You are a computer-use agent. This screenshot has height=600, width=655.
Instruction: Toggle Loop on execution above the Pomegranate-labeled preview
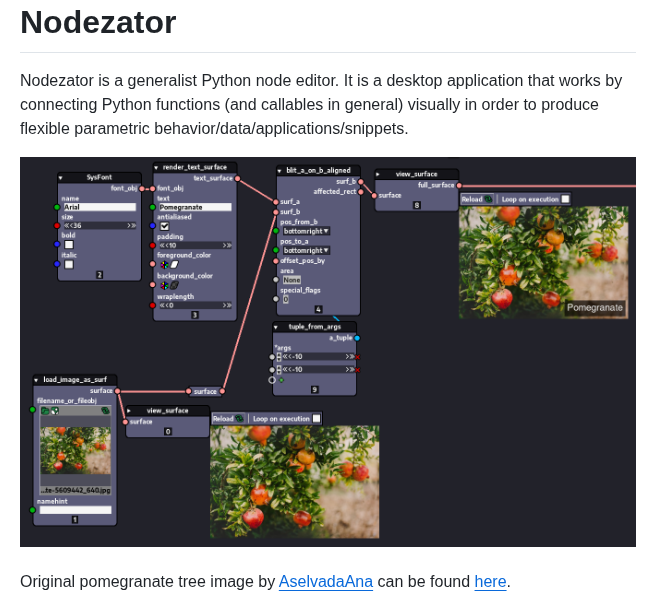[x=565, y=199]
